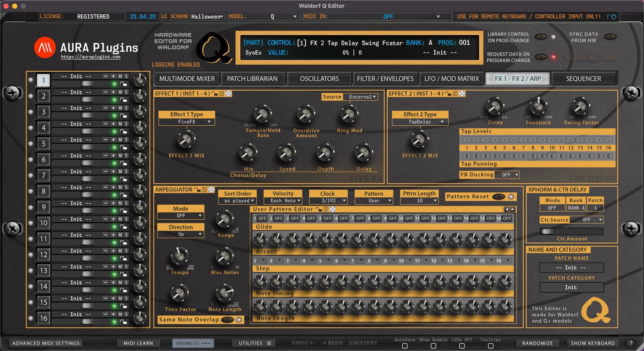Click the REDO arrow

[324, 343]
